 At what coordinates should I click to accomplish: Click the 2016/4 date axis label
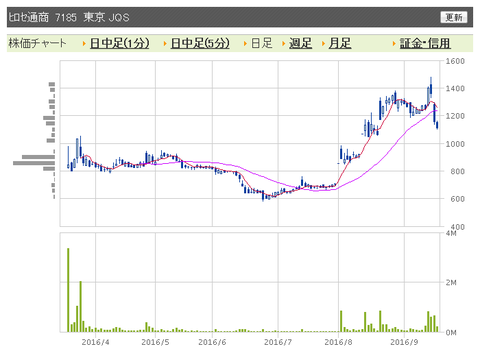pos(95,342)
